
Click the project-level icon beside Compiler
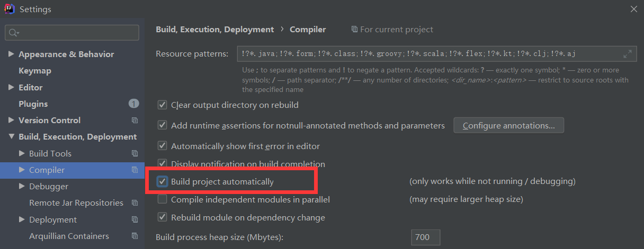click(135, 170)
